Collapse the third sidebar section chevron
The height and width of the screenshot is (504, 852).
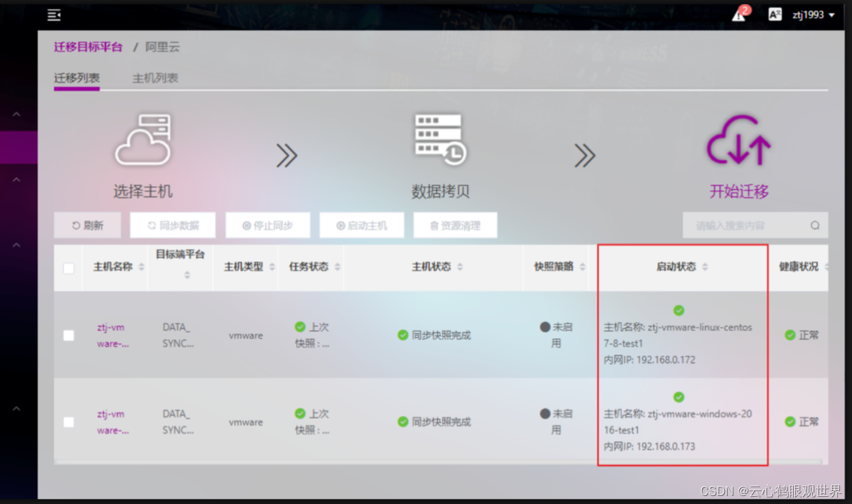(x=17, y=246)
